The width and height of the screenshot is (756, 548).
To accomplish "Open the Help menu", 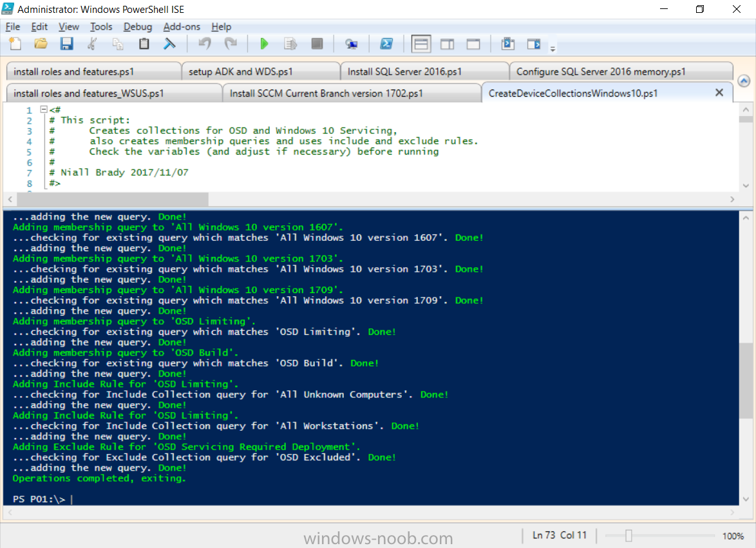I will [222, 27].
